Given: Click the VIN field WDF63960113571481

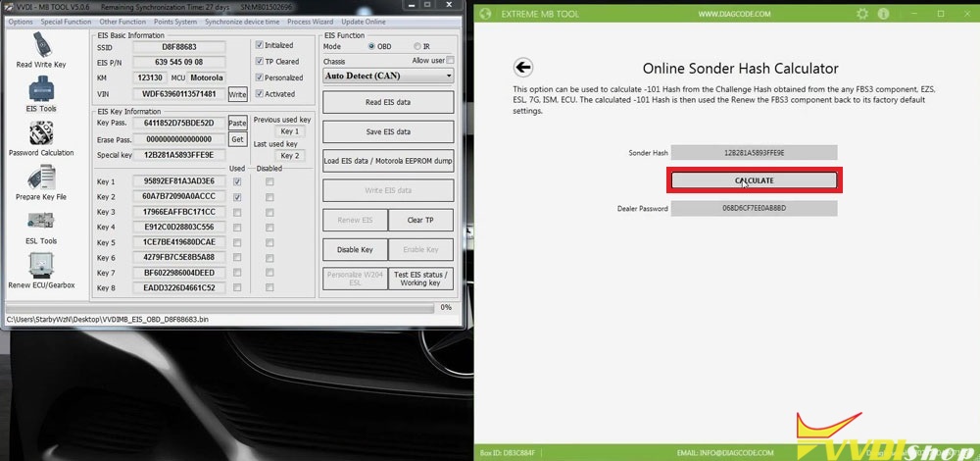Looking at the screenshot, I should [x=179, y=94].
